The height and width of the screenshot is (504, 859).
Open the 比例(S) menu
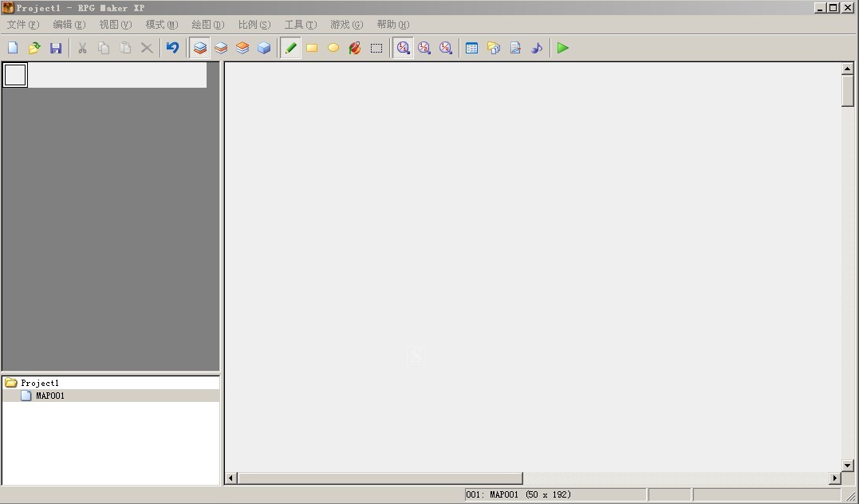(254, 25)
